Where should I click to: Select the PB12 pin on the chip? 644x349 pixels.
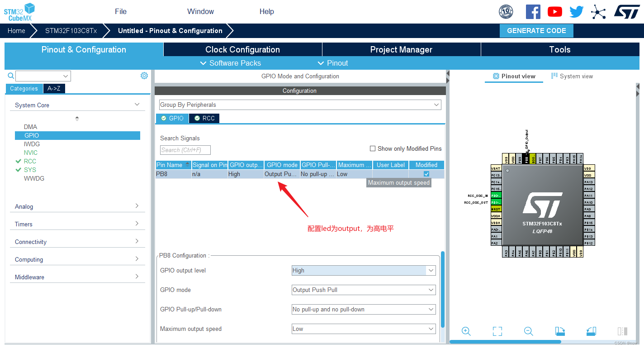tap(589, 243)
